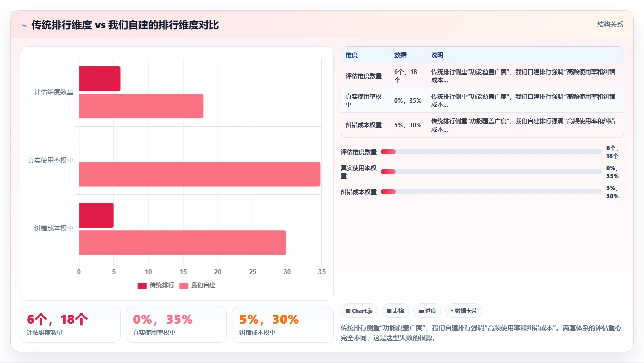Click the lightning icon beside the title
The image size is (644, 363).
click(x=24, y=25)
